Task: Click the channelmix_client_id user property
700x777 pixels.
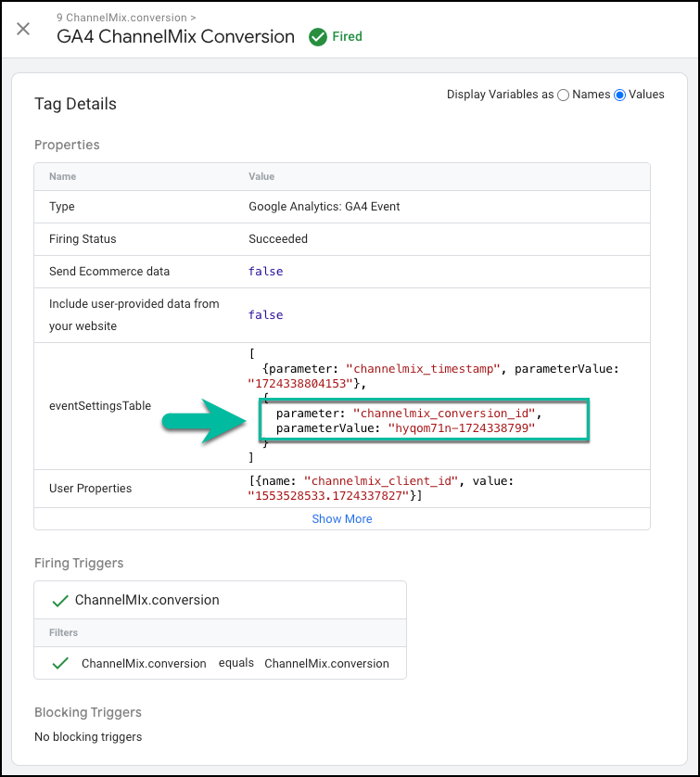Action: coord(380,481)
